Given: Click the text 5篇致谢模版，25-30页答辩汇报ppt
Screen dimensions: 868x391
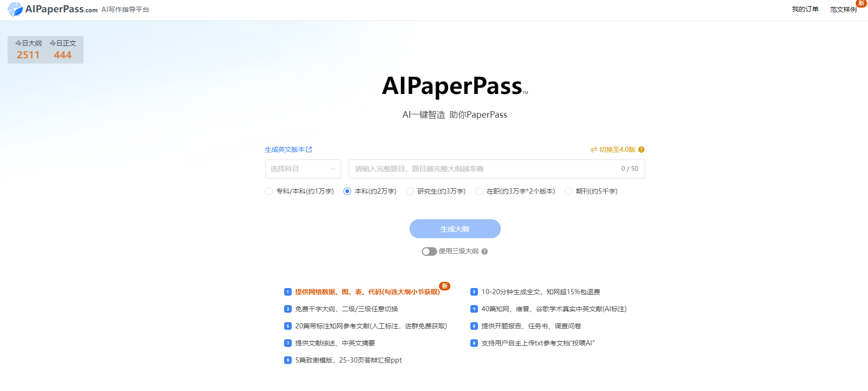Looking at the screenshot, I should point(348,360).
